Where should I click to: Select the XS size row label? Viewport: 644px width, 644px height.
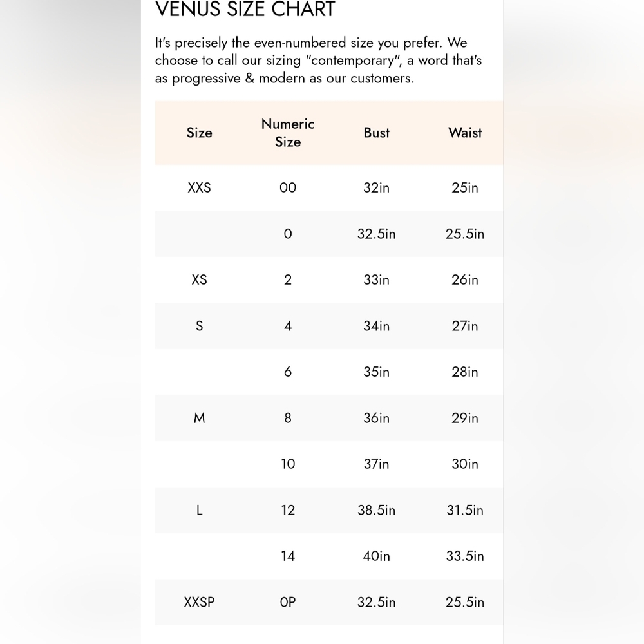point(199,279)
